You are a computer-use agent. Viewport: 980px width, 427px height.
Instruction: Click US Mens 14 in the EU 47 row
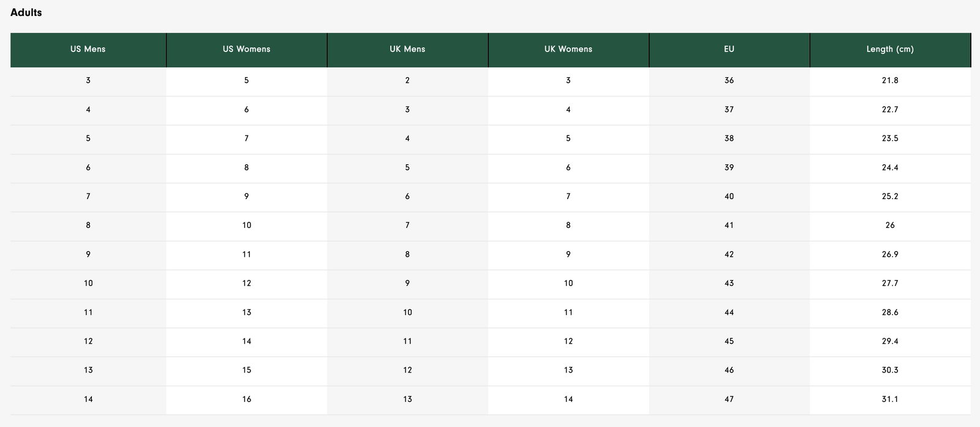(x=88, y=399)
